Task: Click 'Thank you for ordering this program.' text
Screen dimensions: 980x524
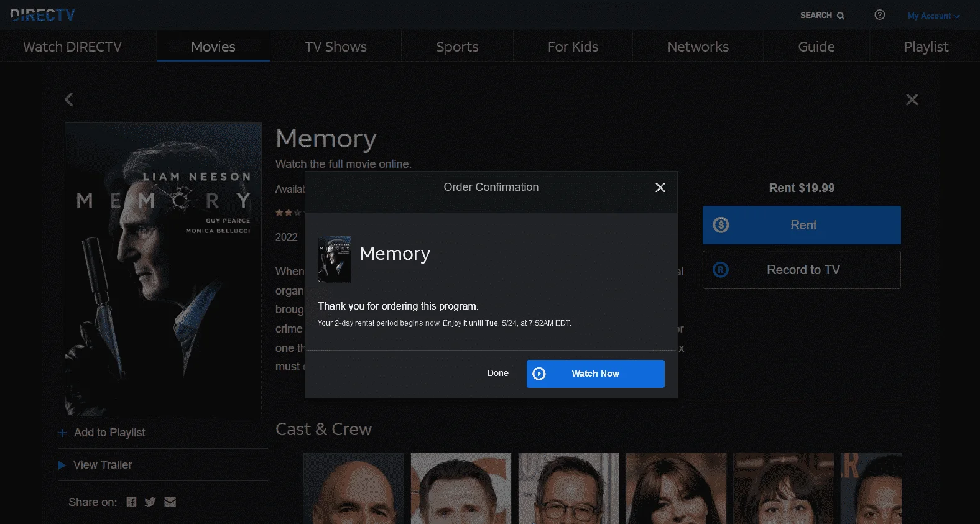Action: pyautogui.click(x=398, y=306)
